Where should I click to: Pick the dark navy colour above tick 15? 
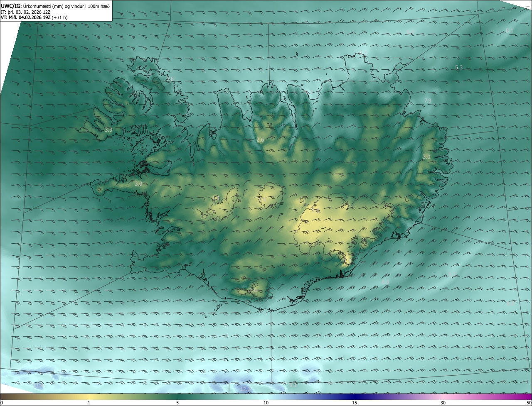(x=355, y=396)
